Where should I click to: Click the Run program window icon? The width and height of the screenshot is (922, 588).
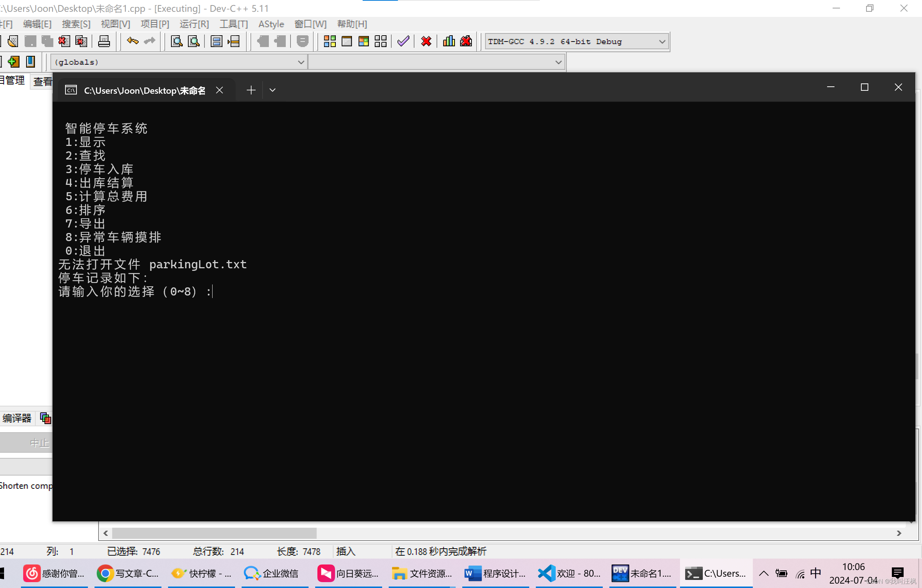pos(346,41)
